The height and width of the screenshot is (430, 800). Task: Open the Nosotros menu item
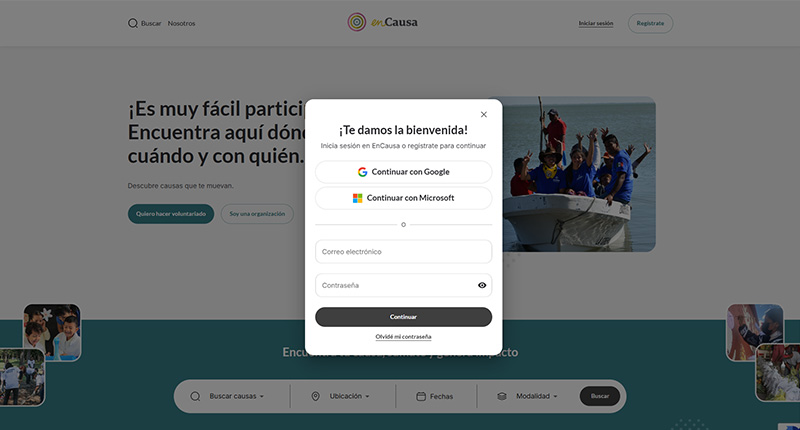tap(182, 23)
